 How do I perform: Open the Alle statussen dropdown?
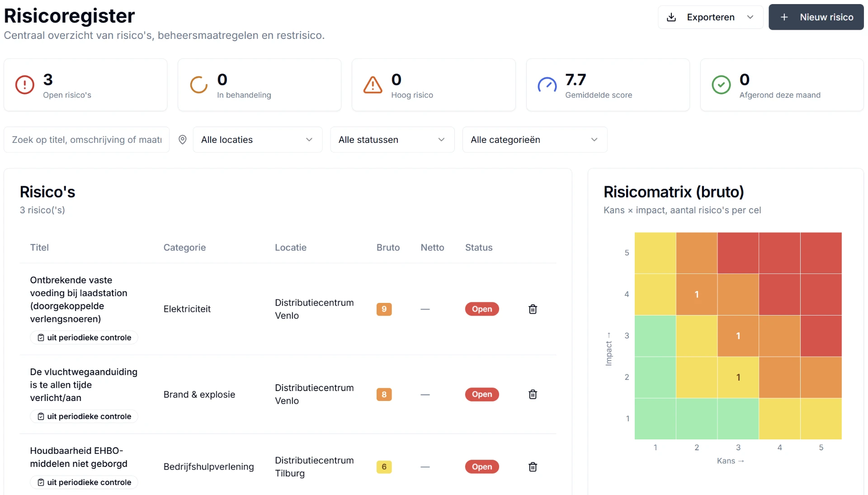(392, 140)
